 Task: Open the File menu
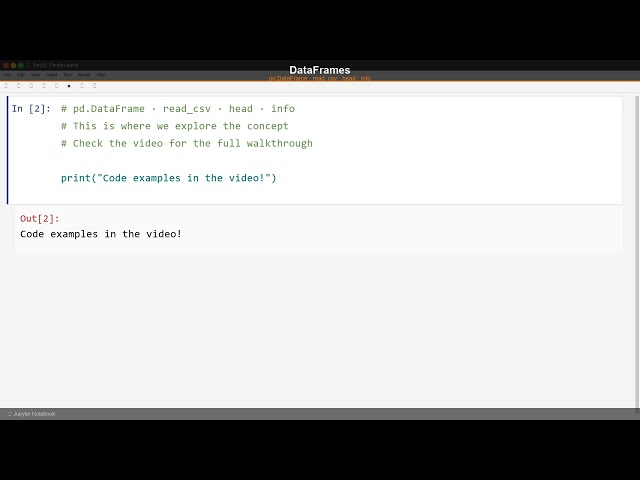click(x=7, y=75)
